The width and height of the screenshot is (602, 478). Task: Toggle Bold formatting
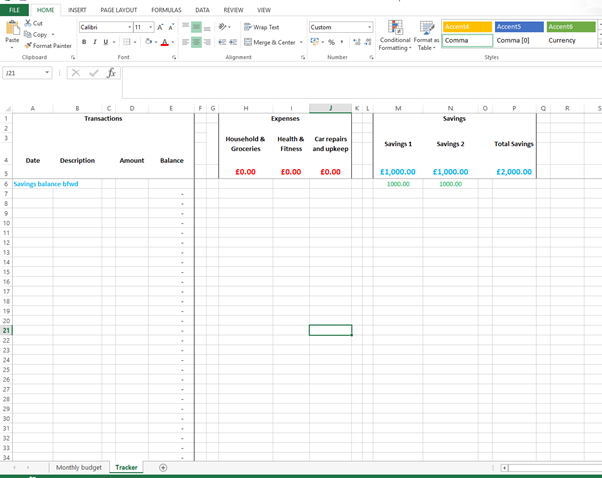[84, 42]
